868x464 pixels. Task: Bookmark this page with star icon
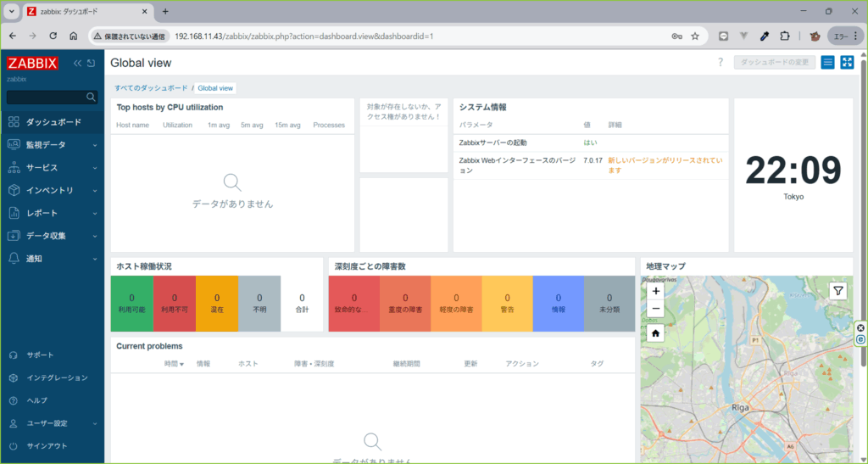coord(695,36)
